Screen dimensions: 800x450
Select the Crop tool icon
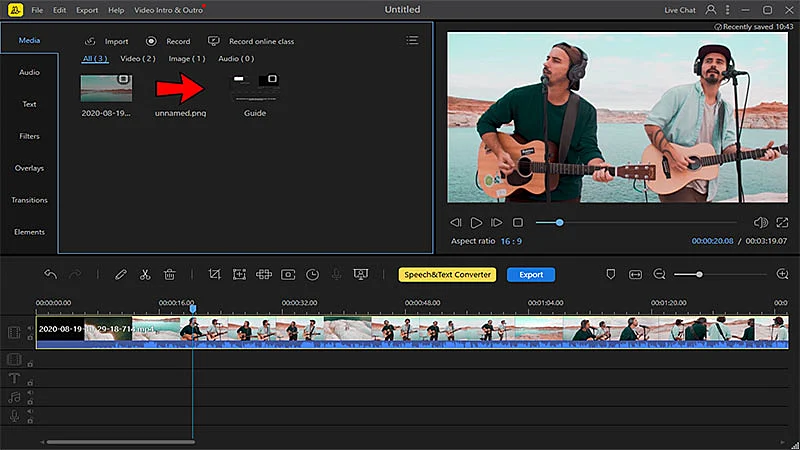(x=214, y=274)
